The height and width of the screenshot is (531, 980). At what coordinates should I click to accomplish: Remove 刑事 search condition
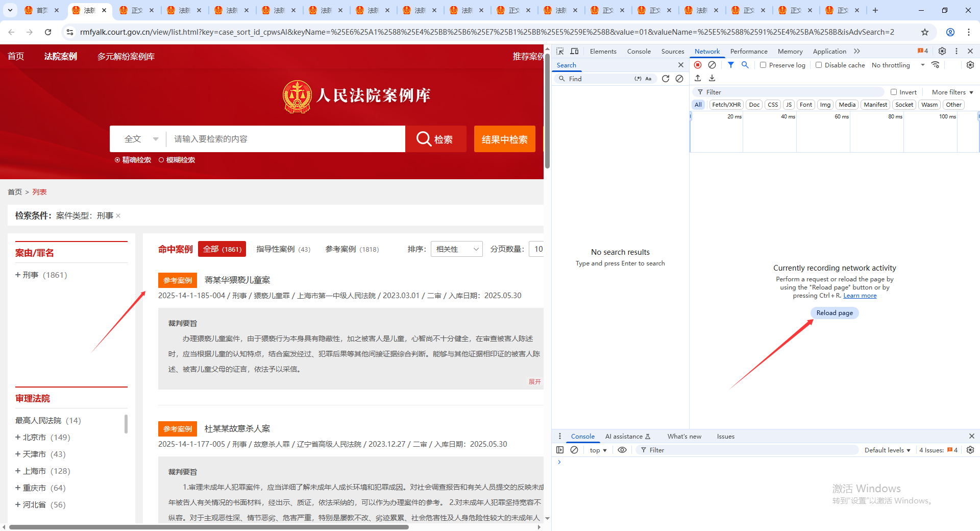(118, 215)
